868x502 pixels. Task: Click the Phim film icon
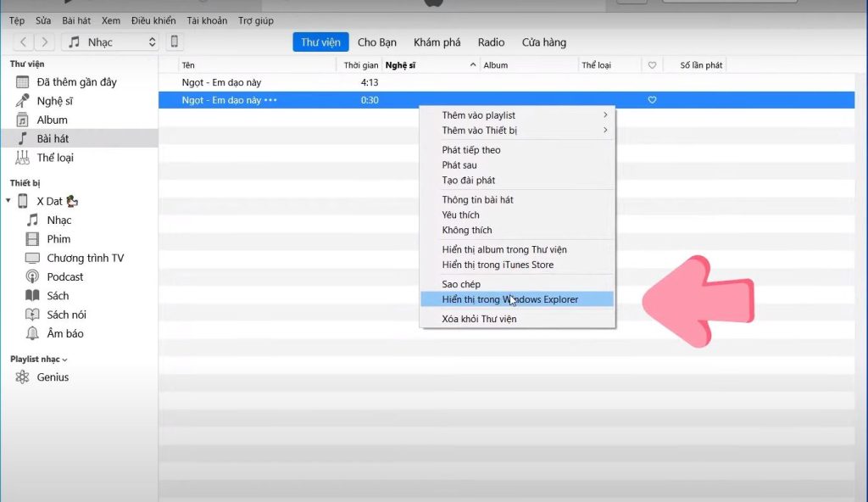tap(33, 239)
